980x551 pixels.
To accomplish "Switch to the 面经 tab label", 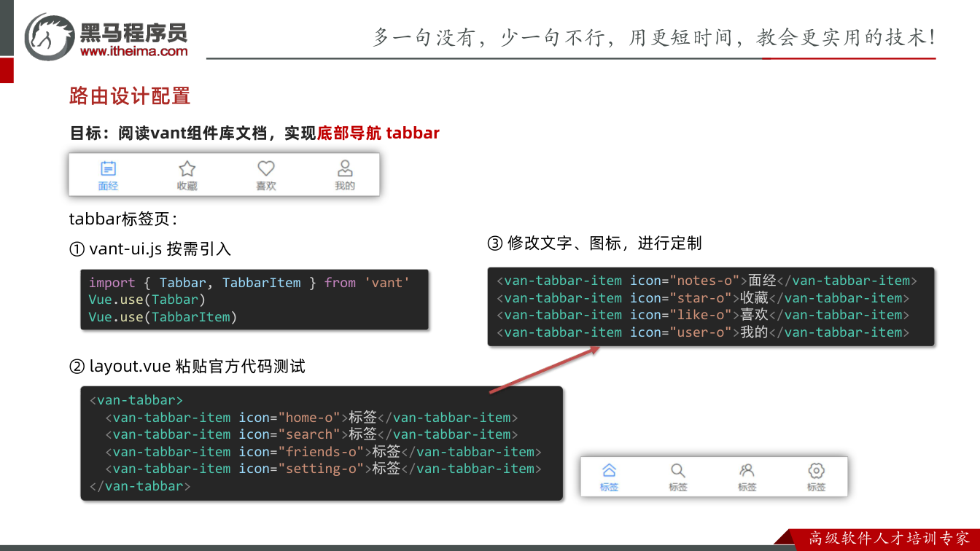I will [108, 186].
